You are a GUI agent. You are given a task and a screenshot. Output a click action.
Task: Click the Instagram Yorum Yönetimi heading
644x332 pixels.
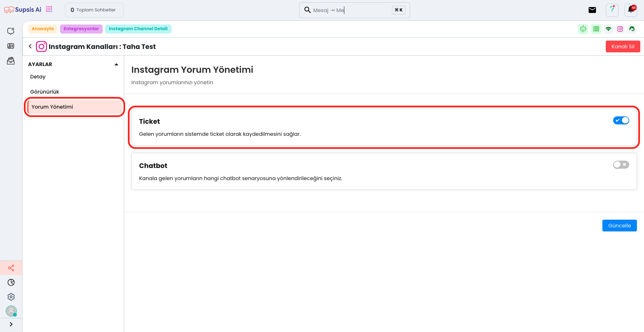(x=192, y=70)
